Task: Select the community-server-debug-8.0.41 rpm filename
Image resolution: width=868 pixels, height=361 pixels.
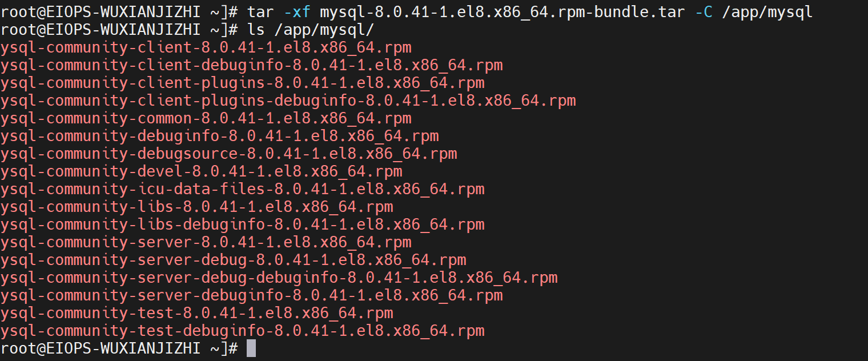Action: coord(233,260)
